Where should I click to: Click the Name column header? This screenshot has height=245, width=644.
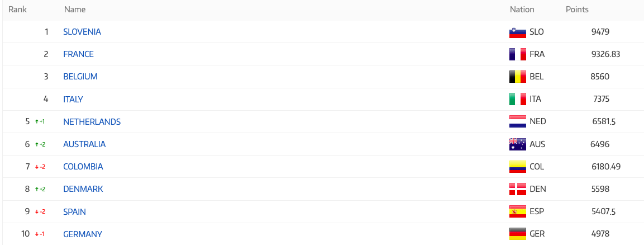(75, 10)
